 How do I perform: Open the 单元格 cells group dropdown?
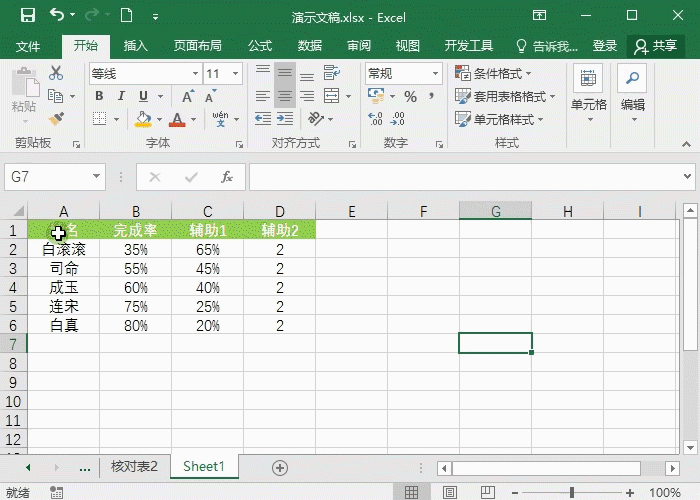[588, 94]
